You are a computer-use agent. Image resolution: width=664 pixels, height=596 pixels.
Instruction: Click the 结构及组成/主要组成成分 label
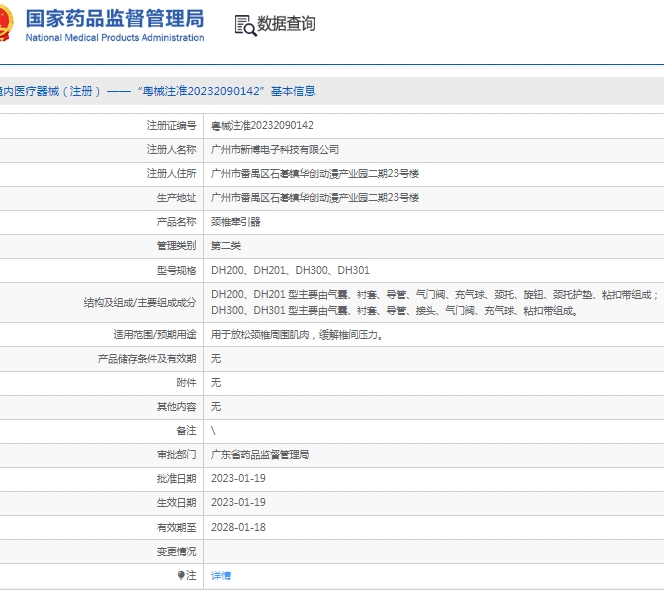[140, 302]
